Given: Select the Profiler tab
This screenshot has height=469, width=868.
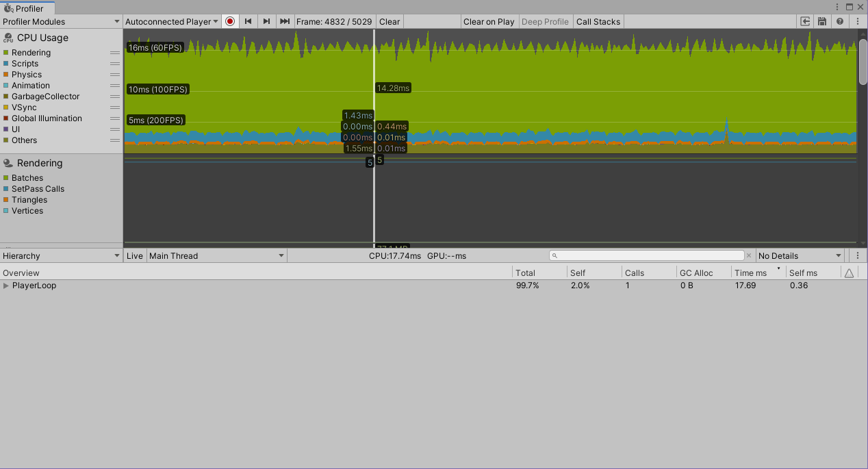Looking at the screenshot, I should click(x=27, y=7).
